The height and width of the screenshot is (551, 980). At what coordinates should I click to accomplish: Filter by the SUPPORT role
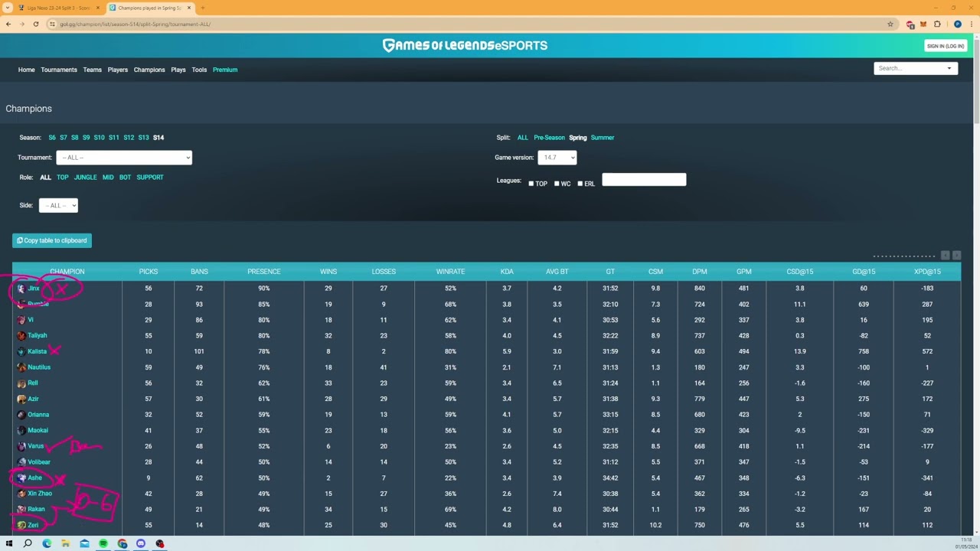coord(150,178)
